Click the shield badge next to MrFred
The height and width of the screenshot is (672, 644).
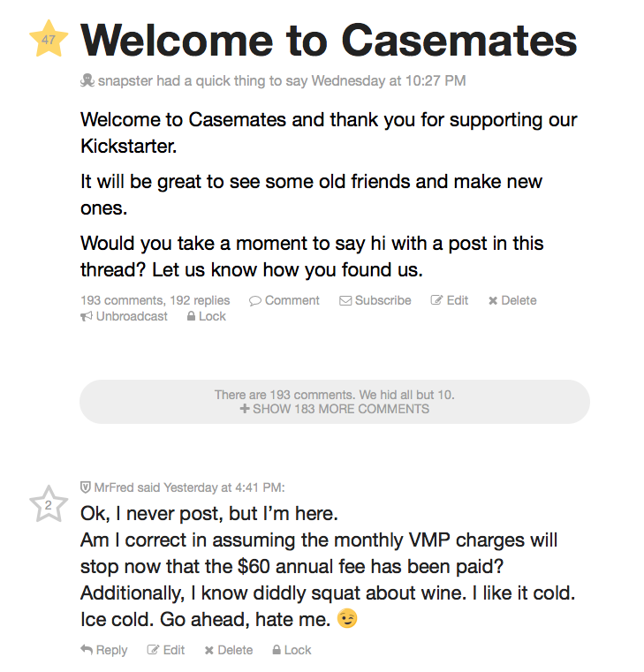(86, 487)
